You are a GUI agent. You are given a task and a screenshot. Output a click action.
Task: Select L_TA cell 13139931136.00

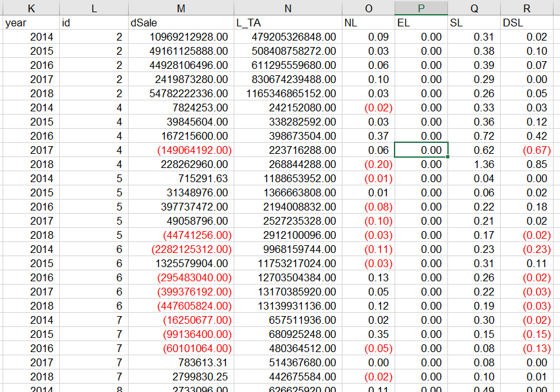288,306
